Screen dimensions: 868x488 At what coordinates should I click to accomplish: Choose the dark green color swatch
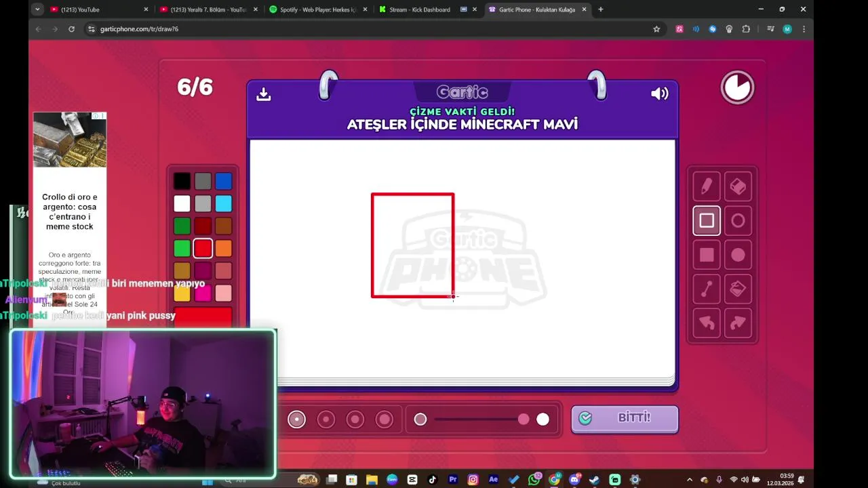click(x=182, y=226)
